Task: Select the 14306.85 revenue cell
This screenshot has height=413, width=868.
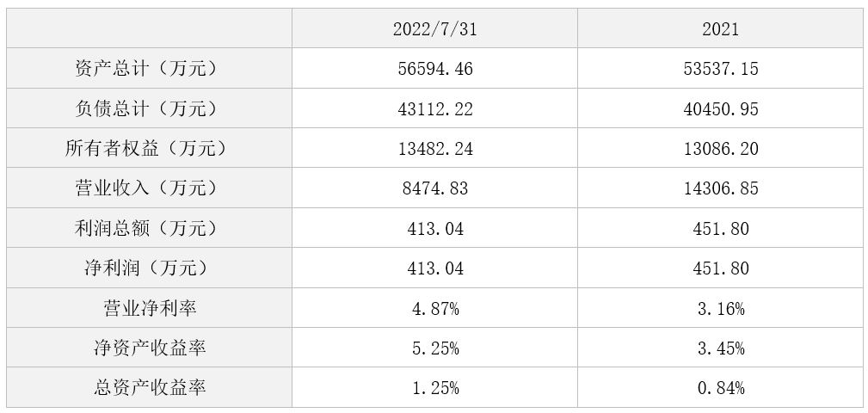Action: (720, 188)
